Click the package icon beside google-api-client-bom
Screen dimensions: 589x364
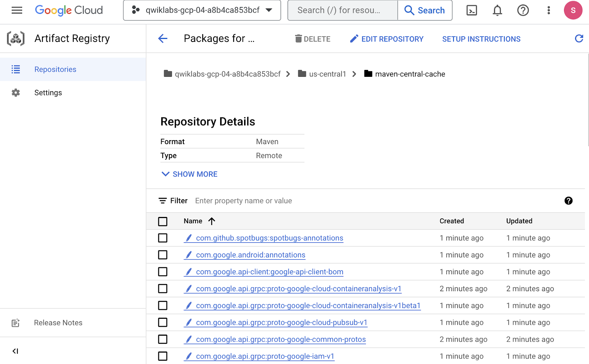coord(188,272)
